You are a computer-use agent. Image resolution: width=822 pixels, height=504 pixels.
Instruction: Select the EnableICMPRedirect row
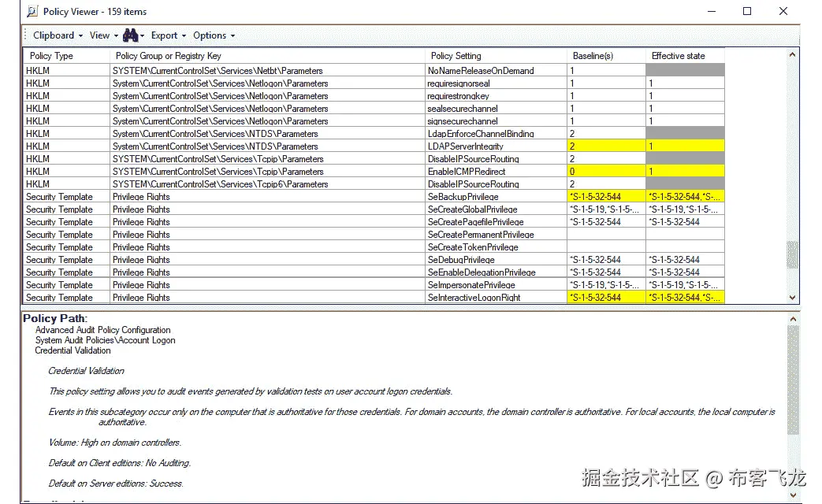[x=374, y=172]
